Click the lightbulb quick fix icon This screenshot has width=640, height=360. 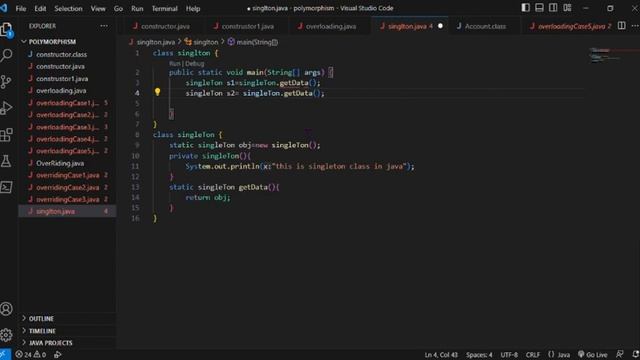tap(157, 92)
